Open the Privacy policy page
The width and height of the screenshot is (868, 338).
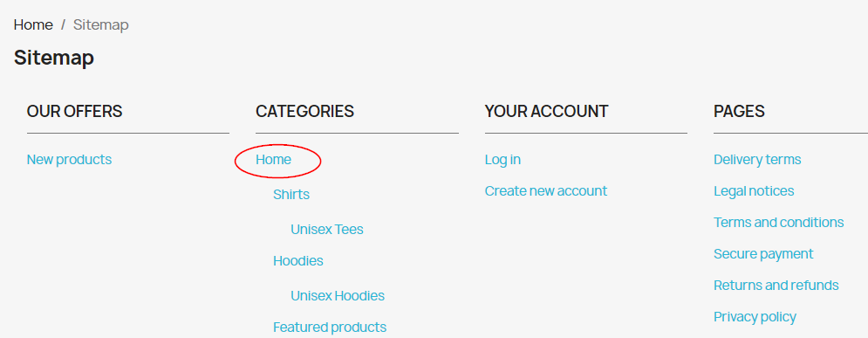coord(755,317)
